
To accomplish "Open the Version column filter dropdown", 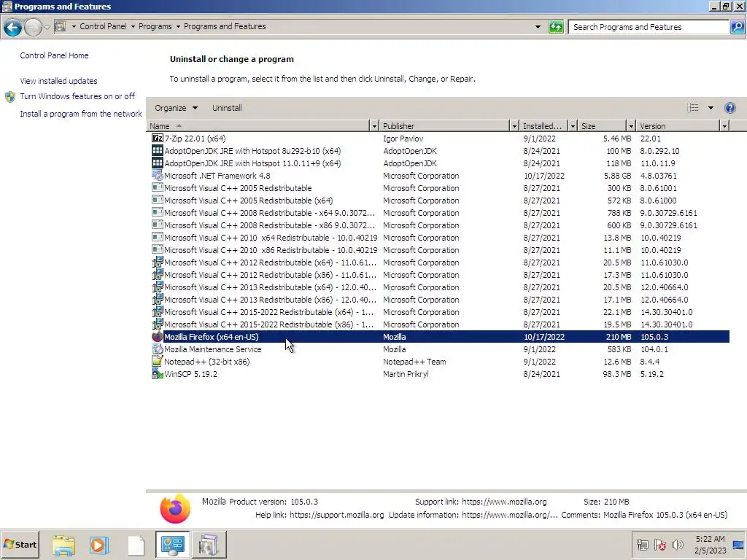I will coord(724,126).
